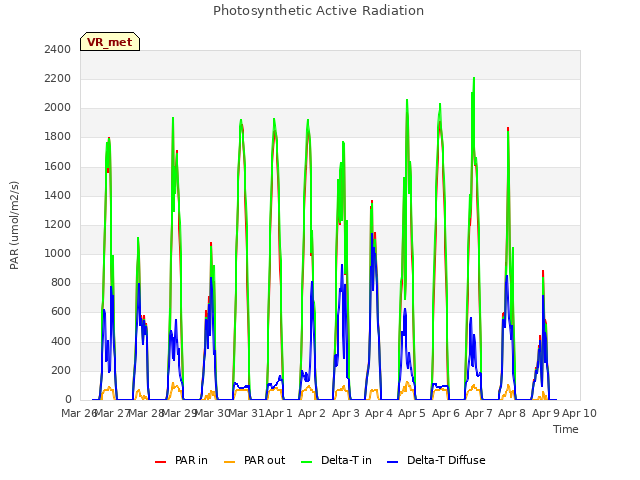This screenshot has height=480, width=640.
Task: Select the 'Delta-T Diffuse' legend label
Action: point(446,460)
